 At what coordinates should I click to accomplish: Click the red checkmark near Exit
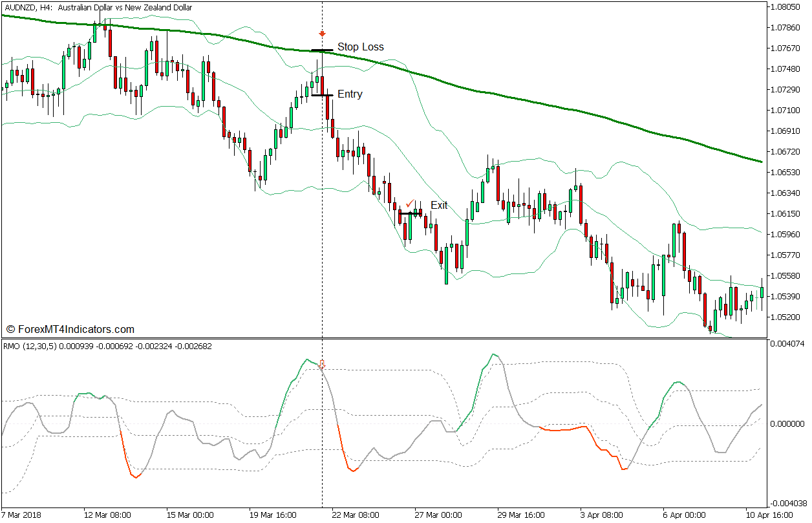(x=409, y=204)
